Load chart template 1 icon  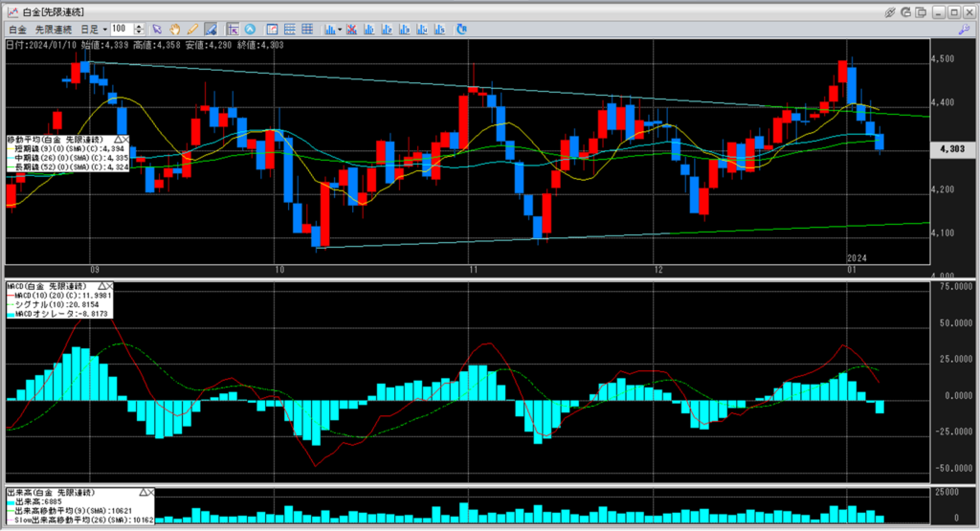[369, 30]
